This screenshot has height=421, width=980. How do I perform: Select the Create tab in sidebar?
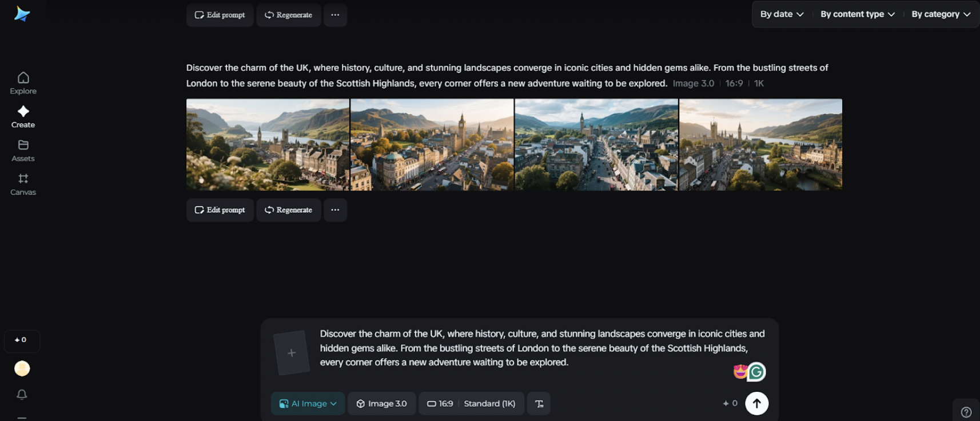[23, 117]
